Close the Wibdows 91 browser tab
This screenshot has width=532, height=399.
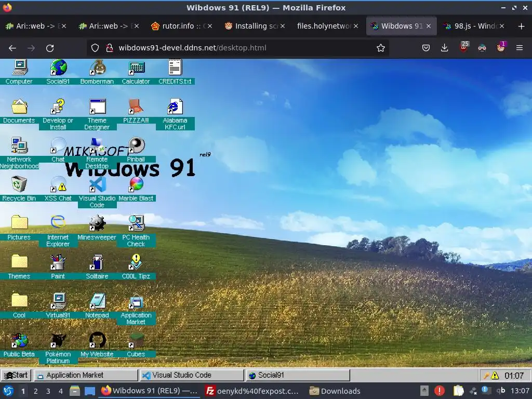[x=429, y=26]
